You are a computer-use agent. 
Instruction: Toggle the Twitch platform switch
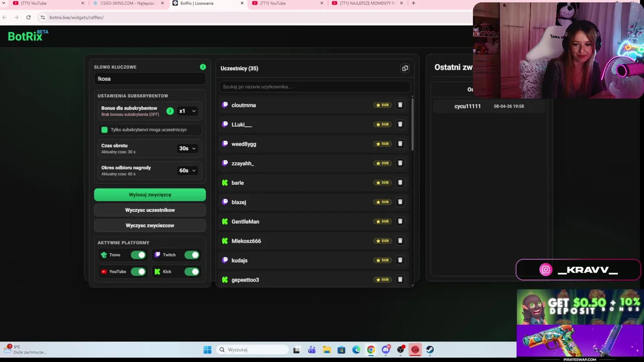coord(192,255)
